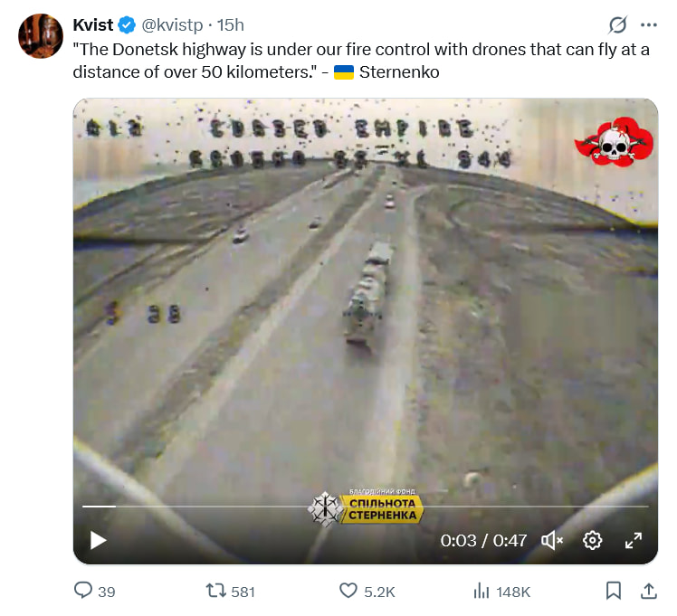Open the 15h post timestamp

pyautogui.click(x=230, y=25)
